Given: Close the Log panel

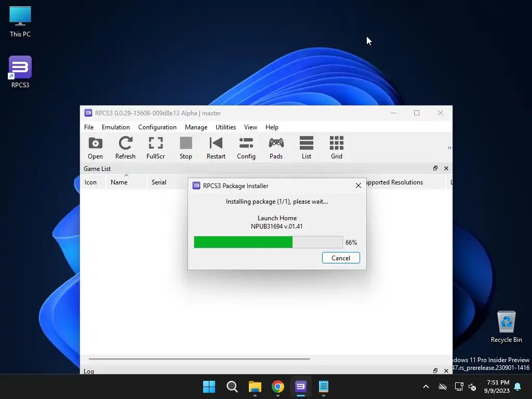Looking at the screenshot, I should (446, 371).
